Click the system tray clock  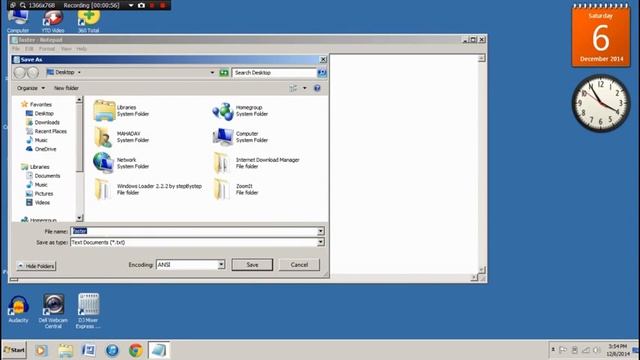click(618, 350)
